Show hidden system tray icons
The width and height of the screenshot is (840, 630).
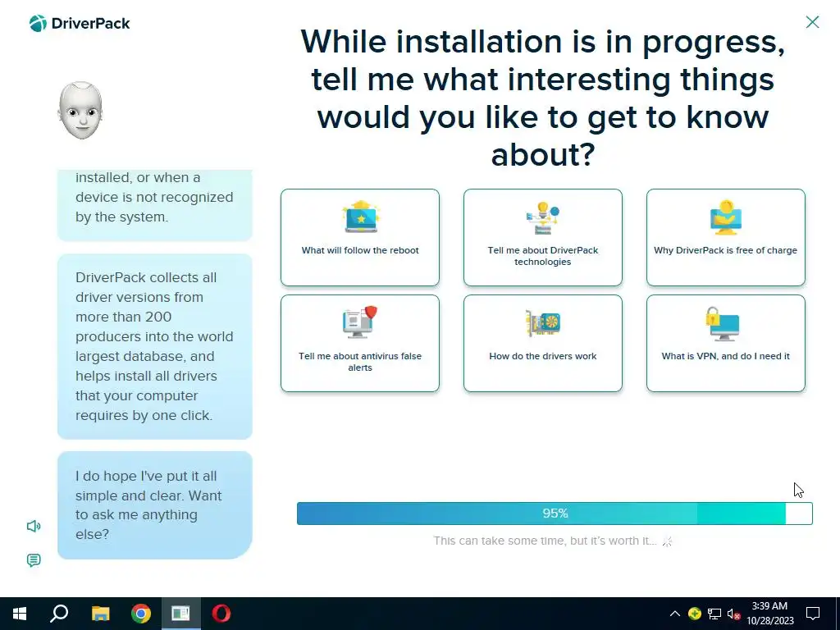(x=675, y=614)
